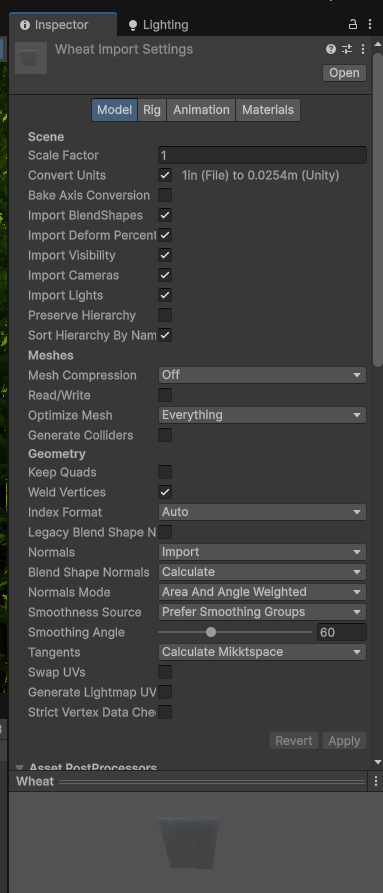Open the Normals Mode dropdown
Viewport: 383px width, 893px height.
click(262, 592)
